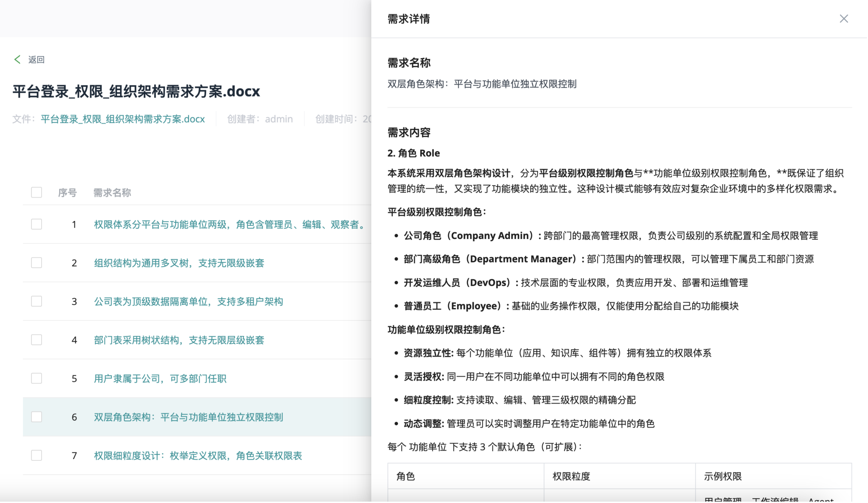
Task: Click the 功能单位级别权限控制角色 subheading
Action: click(446, 330)
